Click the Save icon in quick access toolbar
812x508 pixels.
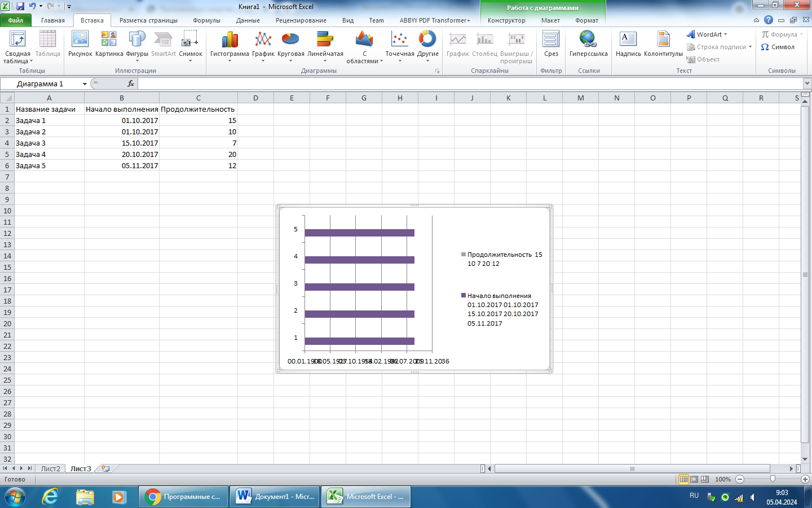click(20, 6)
